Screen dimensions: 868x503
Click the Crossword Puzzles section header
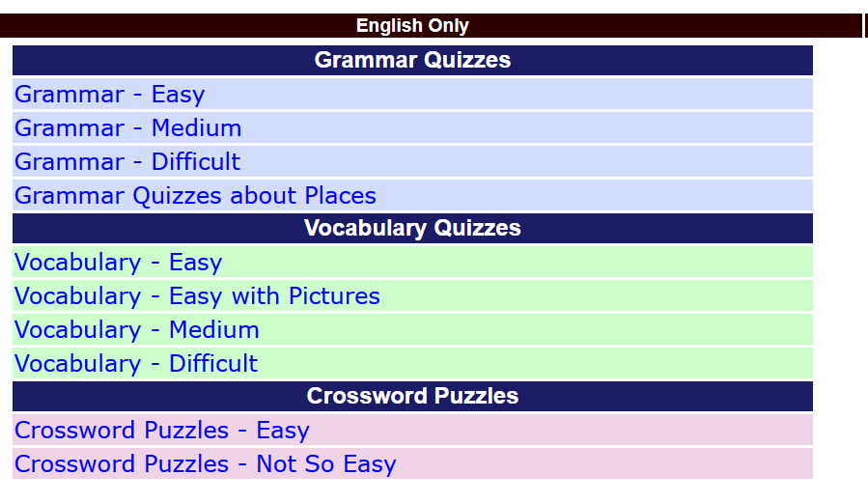pos(412,396)
